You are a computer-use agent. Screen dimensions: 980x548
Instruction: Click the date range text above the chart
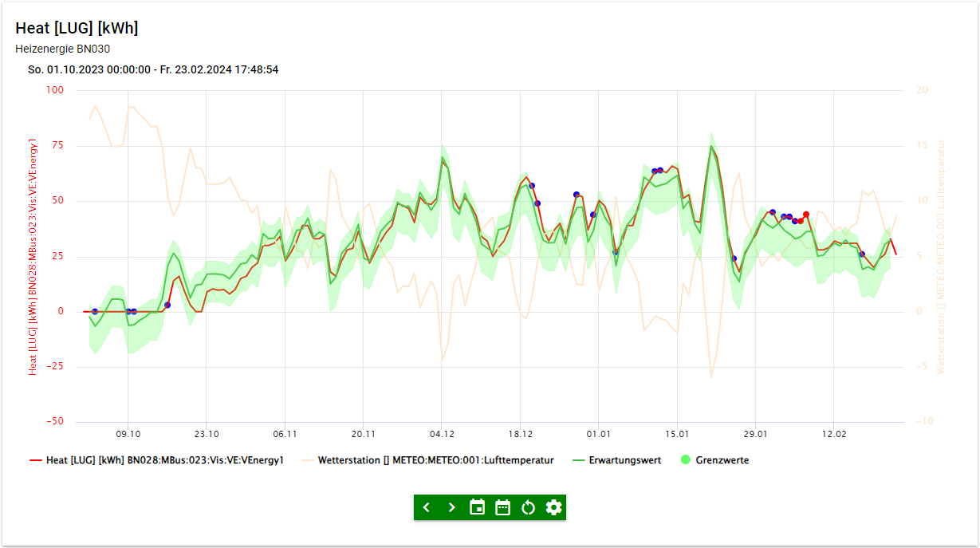click(153, 69)
